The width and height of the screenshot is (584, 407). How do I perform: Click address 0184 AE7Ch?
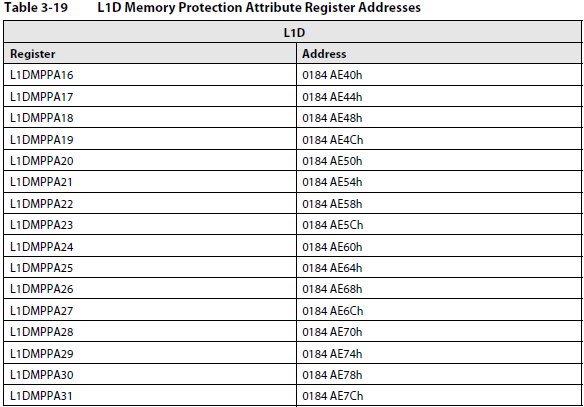point(332,395)
